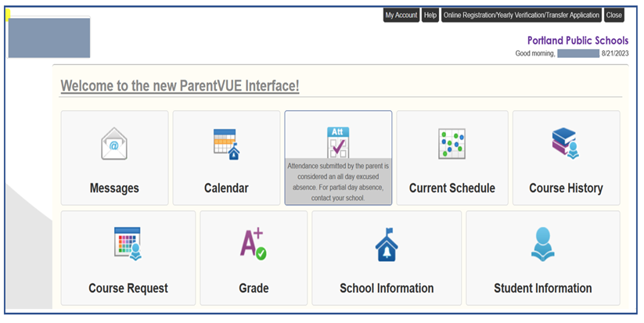Select the Messages tile label
The width and height of the screenshot is (644, 323).
[x=114, y=188]
